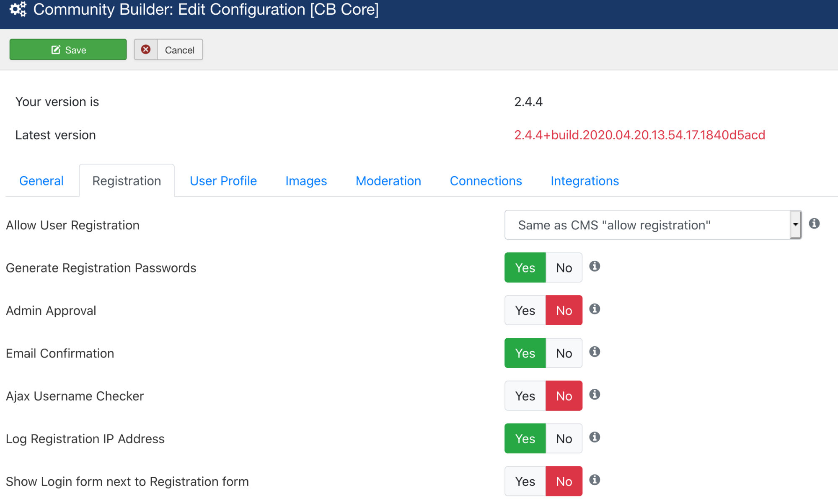Set Generate Registration Passwords to No
The image size is (838, 504).
564,267
